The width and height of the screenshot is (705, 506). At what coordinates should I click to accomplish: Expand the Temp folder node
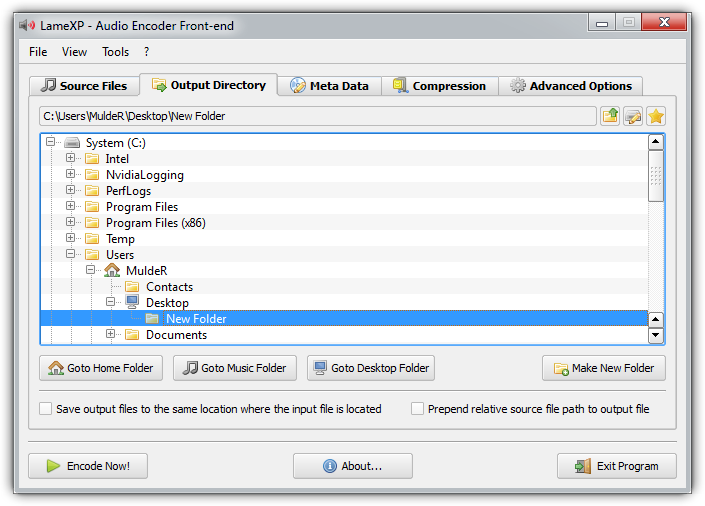pos(71,237)
